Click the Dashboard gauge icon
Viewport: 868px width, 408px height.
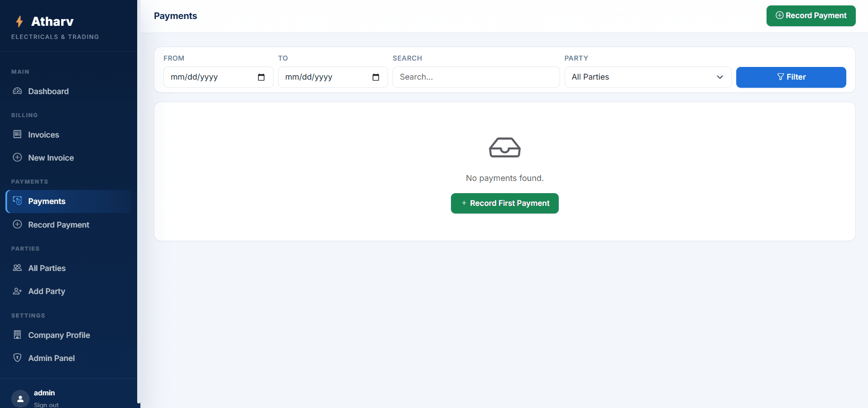pyautogui.click(x=17, y=91)
